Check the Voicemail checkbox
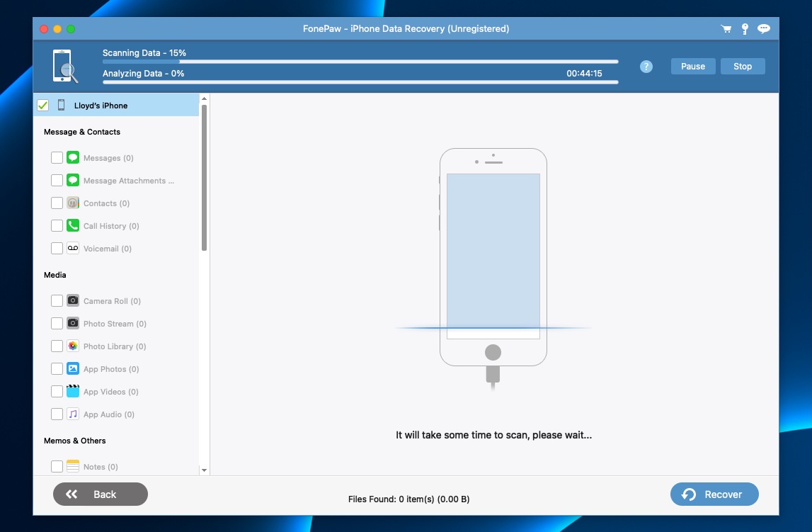 pyautogui.click(x=57, y=248)
